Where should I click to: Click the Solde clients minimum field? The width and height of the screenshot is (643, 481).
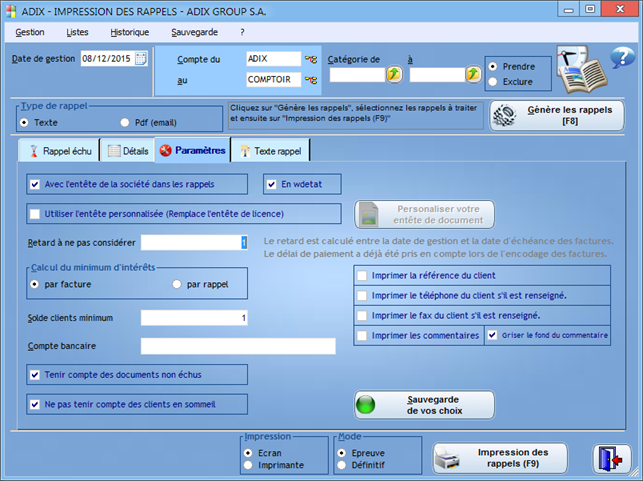pyautogui.click(x=194, y=318)
